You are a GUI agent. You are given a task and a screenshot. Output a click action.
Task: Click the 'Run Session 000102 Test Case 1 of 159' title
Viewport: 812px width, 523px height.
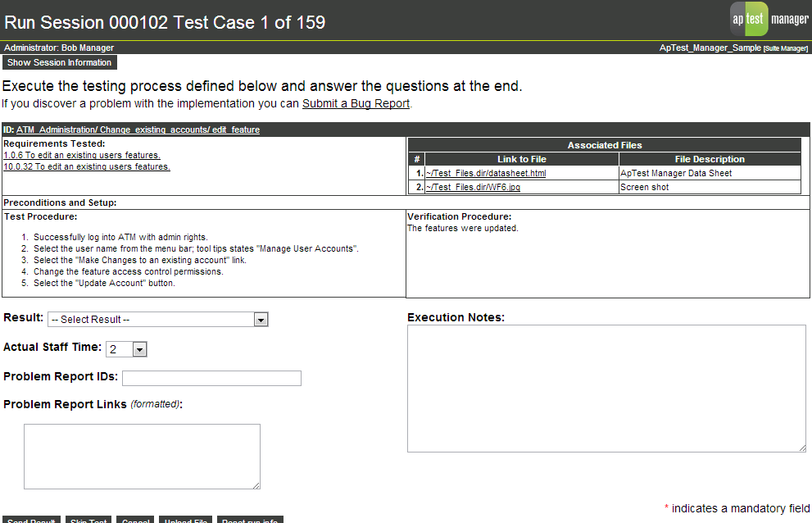[x=165, y=22]
